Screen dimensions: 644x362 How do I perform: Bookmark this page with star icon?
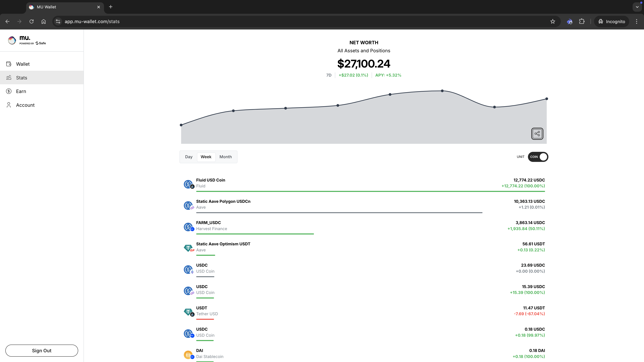(x=553, y=21)
